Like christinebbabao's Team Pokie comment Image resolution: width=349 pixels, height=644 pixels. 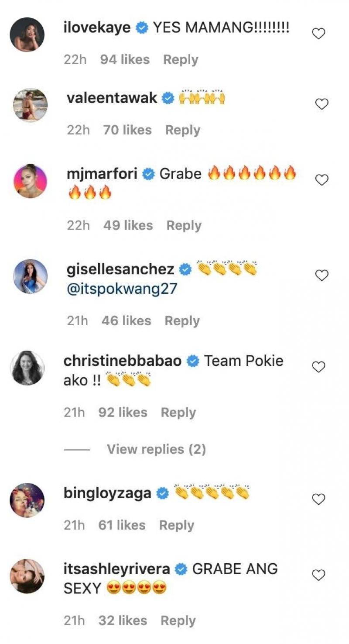[319, 367]
